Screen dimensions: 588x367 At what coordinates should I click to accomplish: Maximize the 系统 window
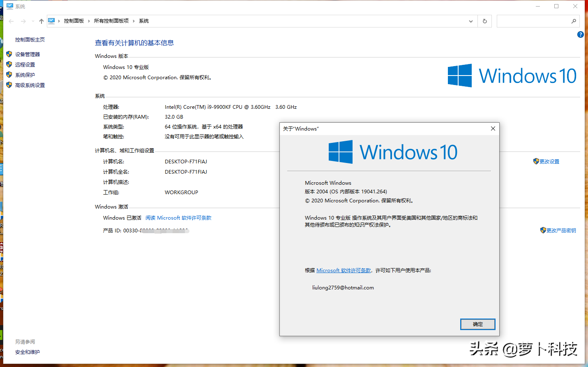(x=556, y=6)
